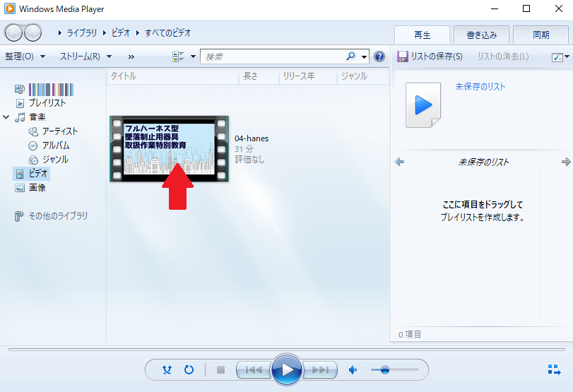Click ライブラリ in the breadcrumb

click(82, 33)
